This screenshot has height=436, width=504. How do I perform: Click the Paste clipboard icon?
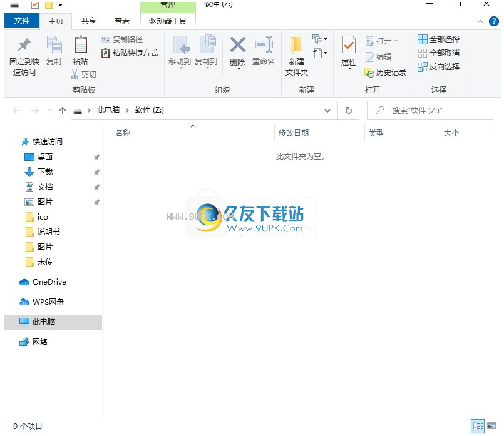(80, 45)
